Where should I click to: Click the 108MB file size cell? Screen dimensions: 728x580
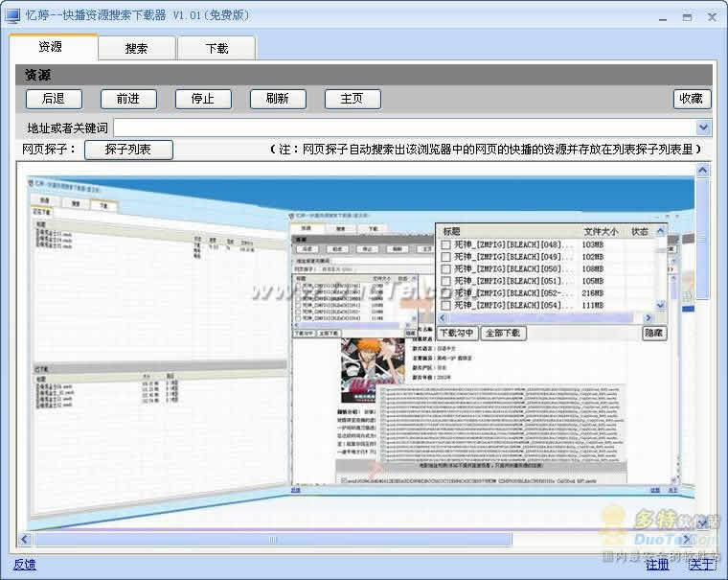(x=593, y=269)
